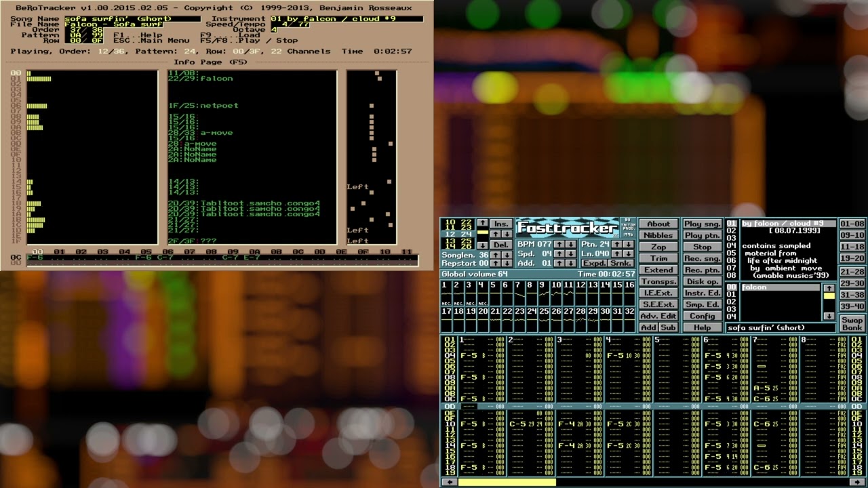The height and width of the screenshot is (488, 868).
Task: Open the Smp. Ed. sample editor
Action: [x=703, y=304]
